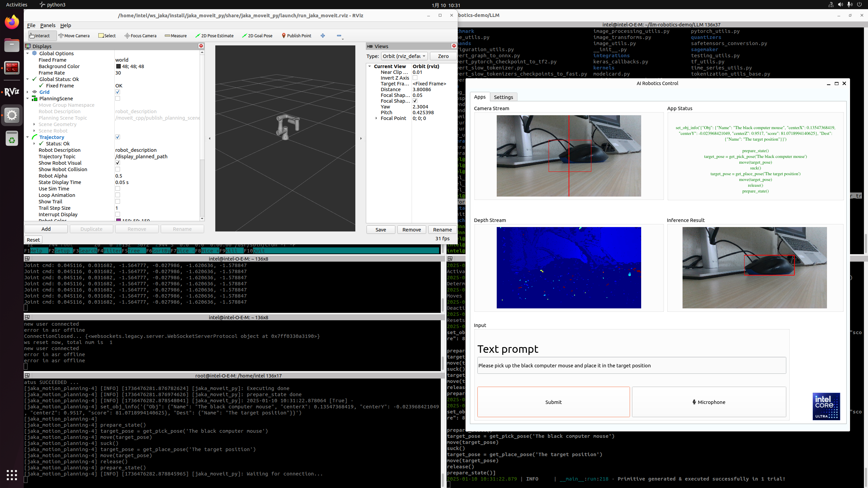Image resolution: width=868 pixels, height=488 pixels.
Task: Activate the Measure tool
Action: (176, 36)
